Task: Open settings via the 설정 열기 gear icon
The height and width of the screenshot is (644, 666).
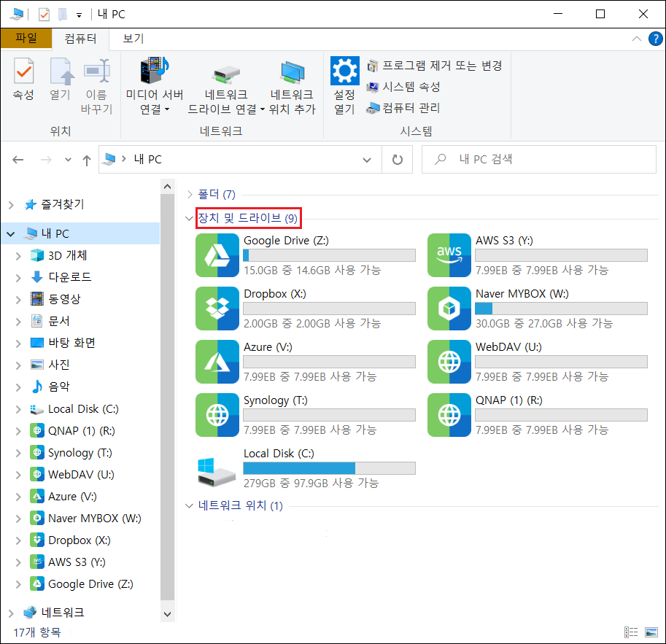Action: coord(344,71)
